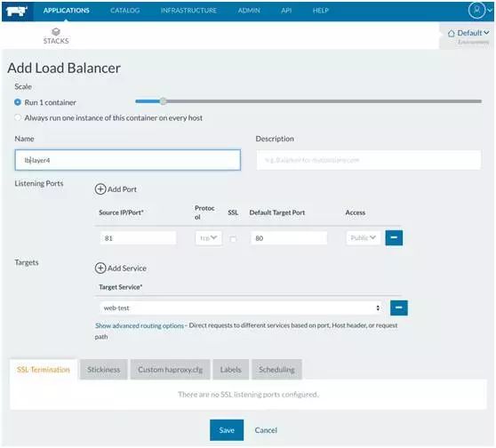Switch to the Labels tab
This screenshot has width=496, height=448.
coord(230,369)
